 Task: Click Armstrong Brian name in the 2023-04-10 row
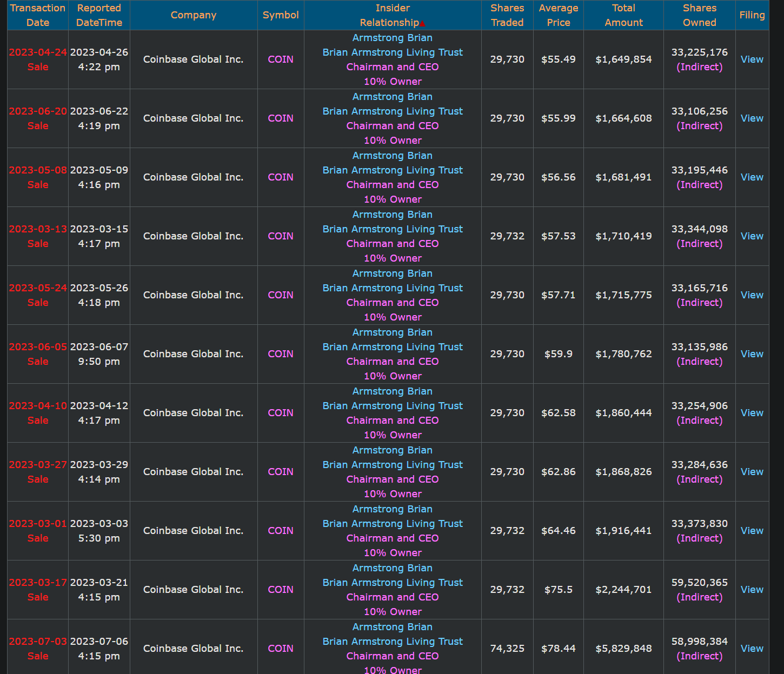(392, 391)
